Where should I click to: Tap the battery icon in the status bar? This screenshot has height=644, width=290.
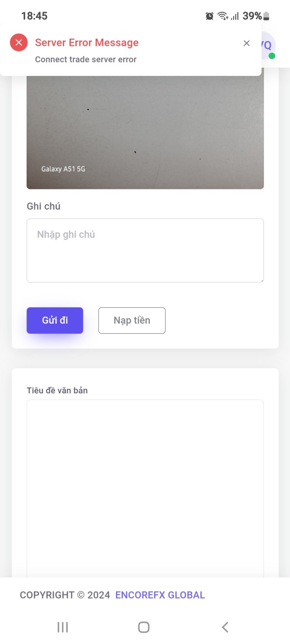[266, 16]
